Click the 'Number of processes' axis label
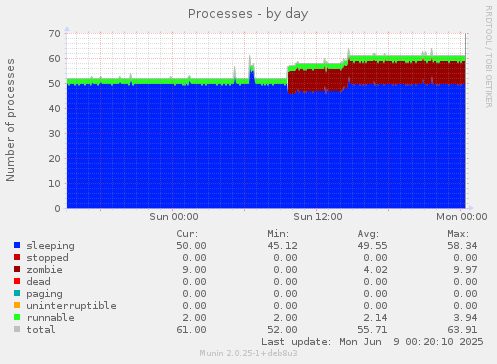The height and width of the screenshot is (364, 497). 10,120
